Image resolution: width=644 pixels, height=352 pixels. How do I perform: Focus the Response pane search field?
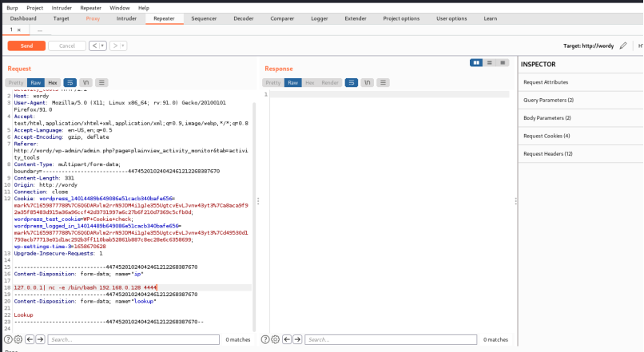(x=391, y=340)
